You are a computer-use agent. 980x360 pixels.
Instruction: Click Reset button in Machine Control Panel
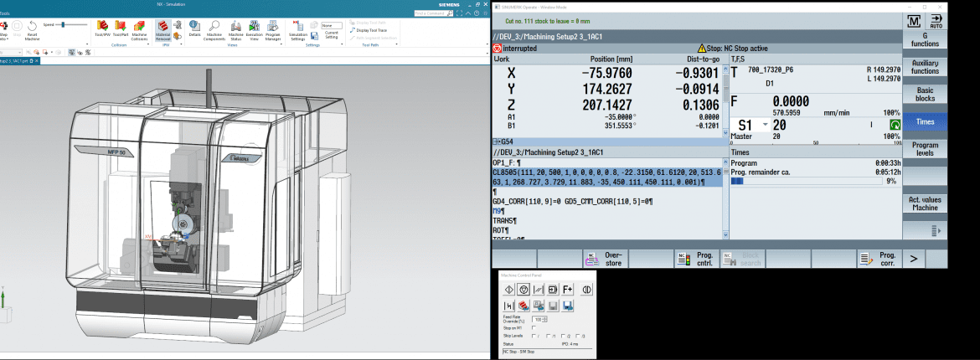[538, 290]
